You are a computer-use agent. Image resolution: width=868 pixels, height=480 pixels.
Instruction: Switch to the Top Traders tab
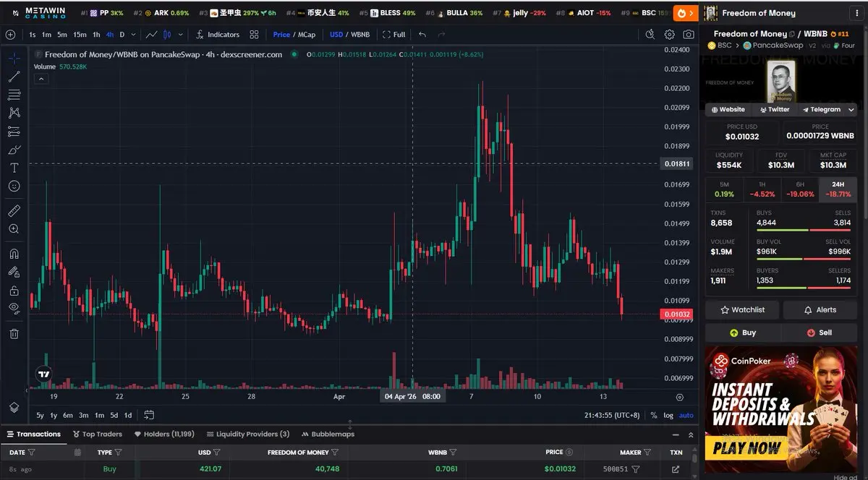coord(97,434)
